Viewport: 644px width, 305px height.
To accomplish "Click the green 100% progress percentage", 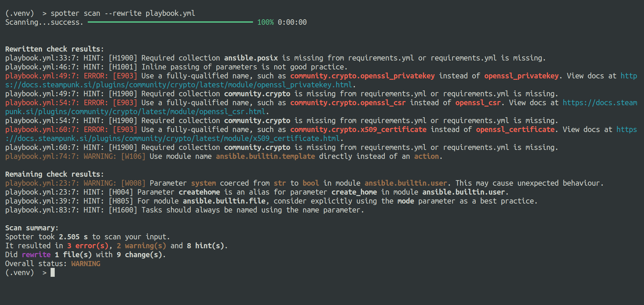I will point(265,22).
